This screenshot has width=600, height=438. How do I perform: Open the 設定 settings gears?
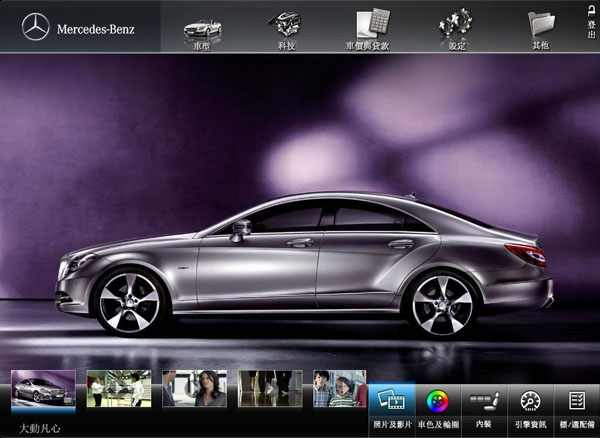coord(456,27)
